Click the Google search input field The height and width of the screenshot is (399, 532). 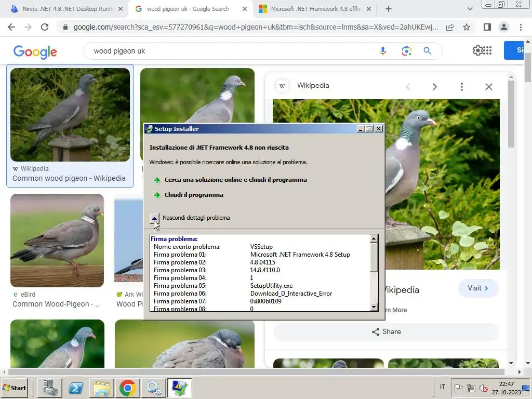(234, 51)
